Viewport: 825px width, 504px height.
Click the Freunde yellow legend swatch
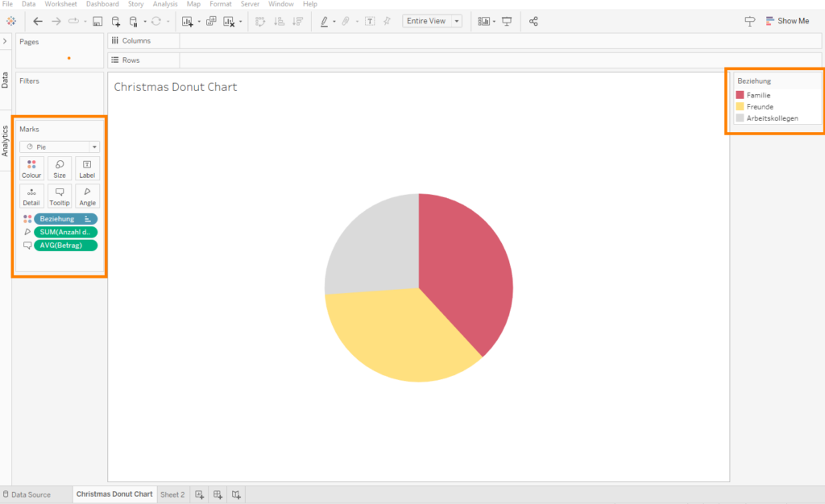coord(740,107)
